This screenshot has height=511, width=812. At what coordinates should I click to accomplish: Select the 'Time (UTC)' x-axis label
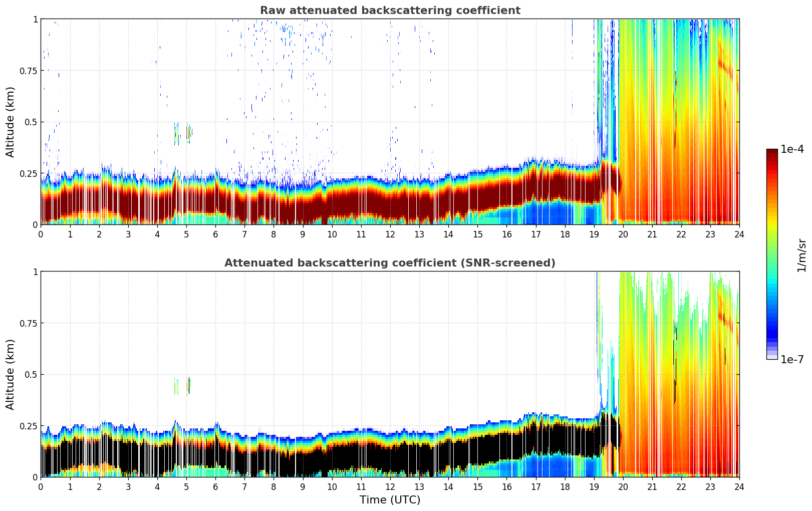coord(390,500)
